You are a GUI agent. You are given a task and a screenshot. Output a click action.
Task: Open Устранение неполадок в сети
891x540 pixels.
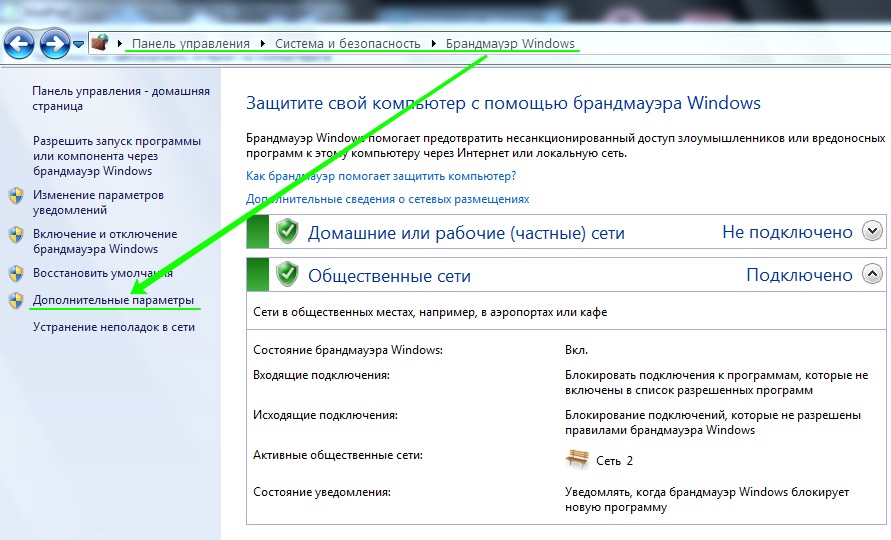click(114, 327)
